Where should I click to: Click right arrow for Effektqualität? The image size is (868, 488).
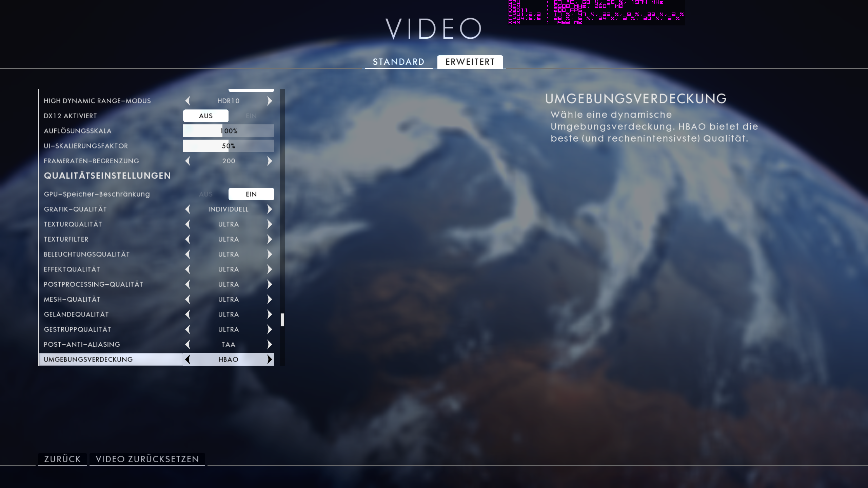tap(270, 269)
